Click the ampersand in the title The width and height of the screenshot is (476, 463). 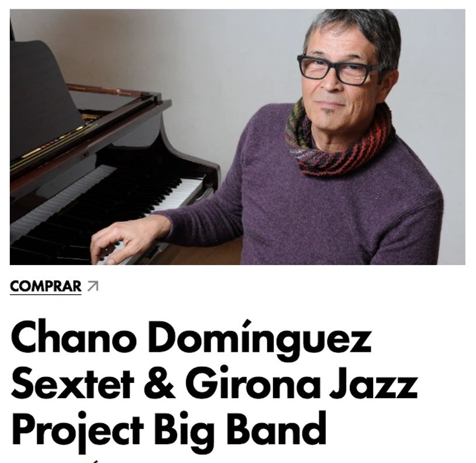tap(159, 383)
